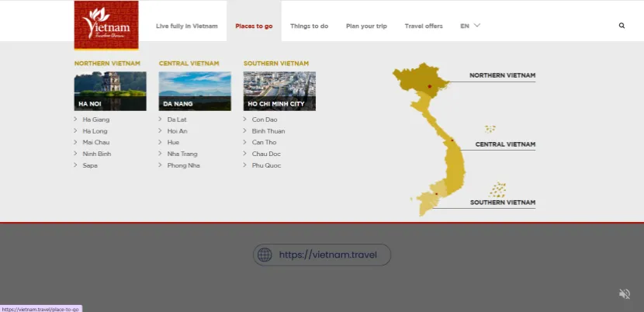Open the Southern Vietnam column heading
Screen dimensions: 644x312
pos(276,64)
